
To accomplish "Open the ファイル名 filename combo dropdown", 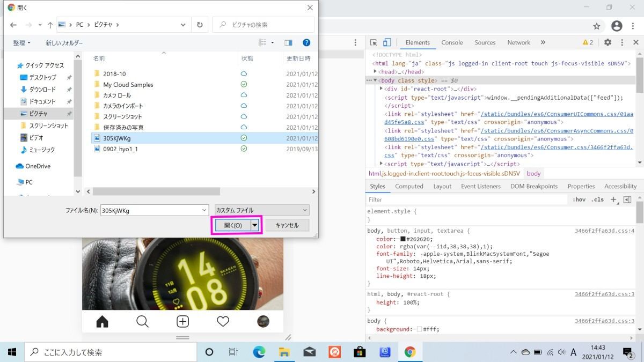I will pyautogui.click(x=204, y=211).
